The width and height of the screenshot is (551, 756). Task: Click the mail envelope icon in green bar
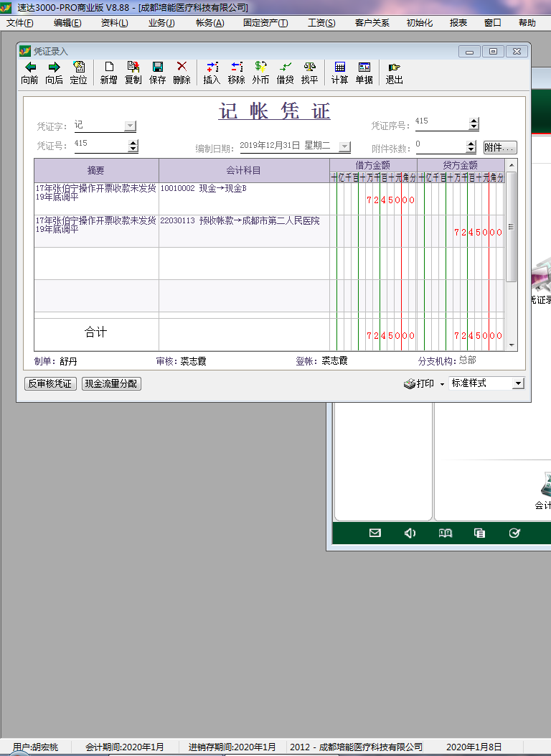pyautogui.click(x=375, y=533)
